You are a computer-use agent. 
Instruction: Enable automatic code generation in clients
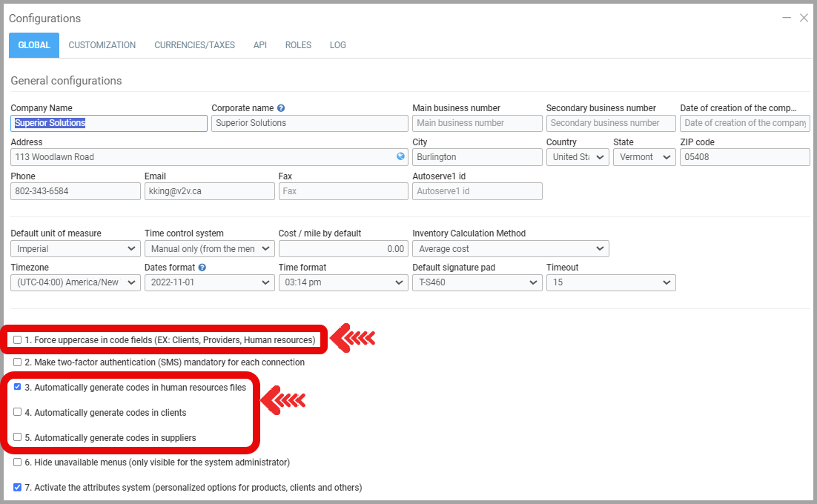click(18, 412)
